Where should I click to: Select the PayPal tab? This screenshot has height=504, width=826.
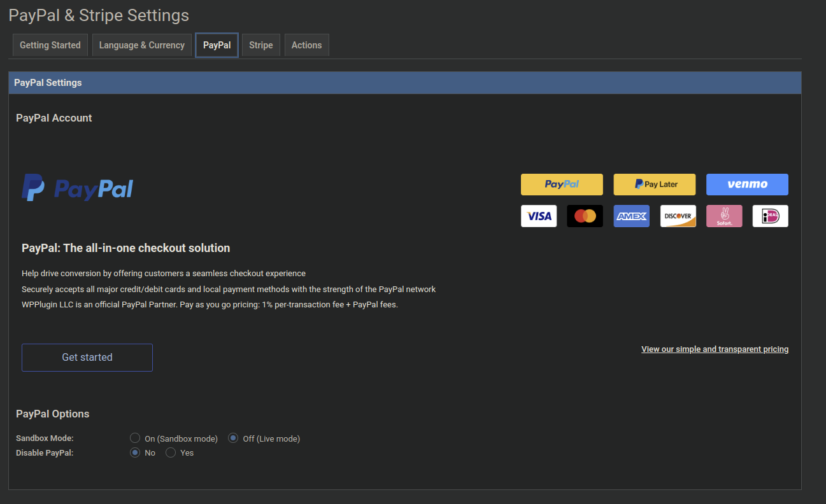pyautogui.click(x=217, y=45)
